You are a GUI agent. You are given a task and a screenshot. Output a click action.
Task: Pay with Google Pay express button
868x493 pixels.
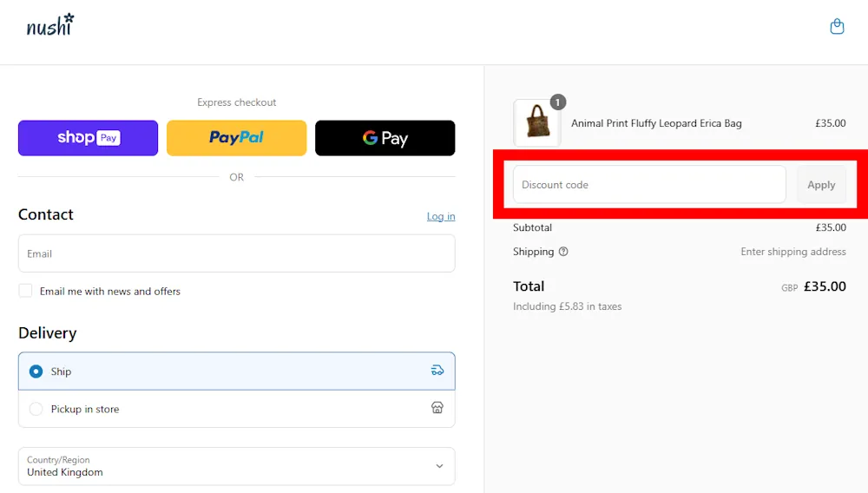(x=385, y=138)
